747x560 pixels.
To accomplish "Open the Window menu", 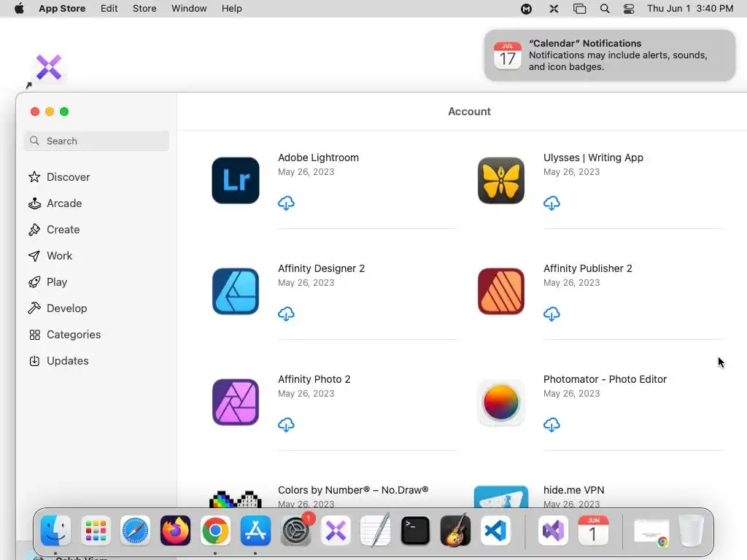I will tap(189, 9).
